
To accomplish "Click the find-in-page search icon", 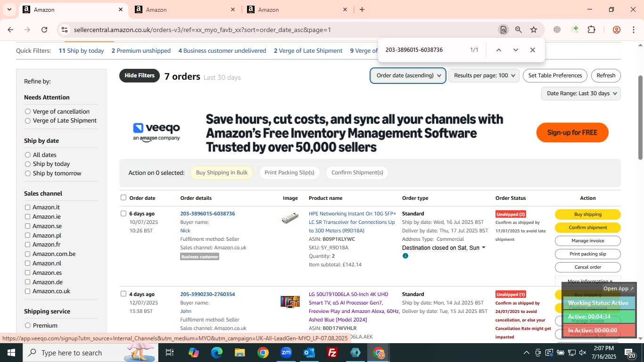I will click(504, 30).
